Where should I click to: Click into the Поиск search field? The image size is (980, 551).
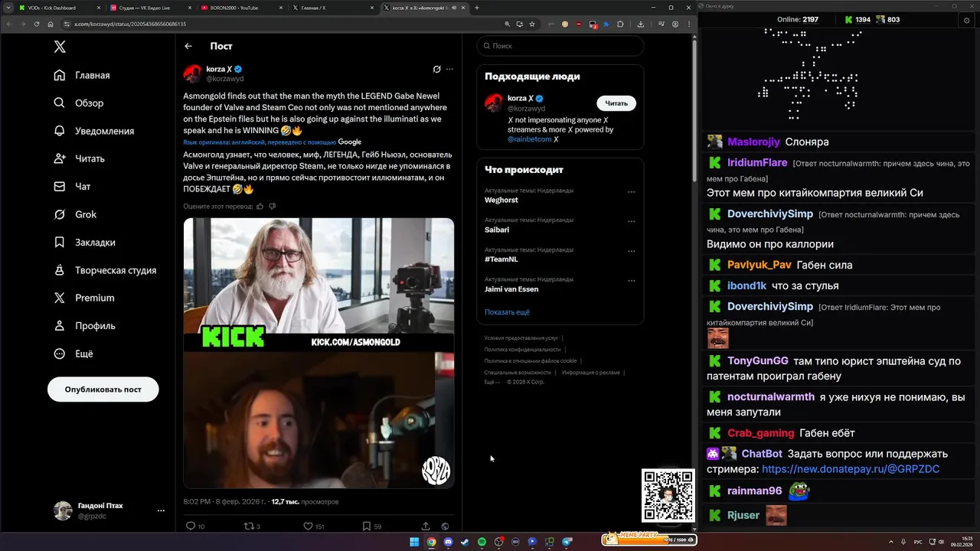[x=560, y=46]
